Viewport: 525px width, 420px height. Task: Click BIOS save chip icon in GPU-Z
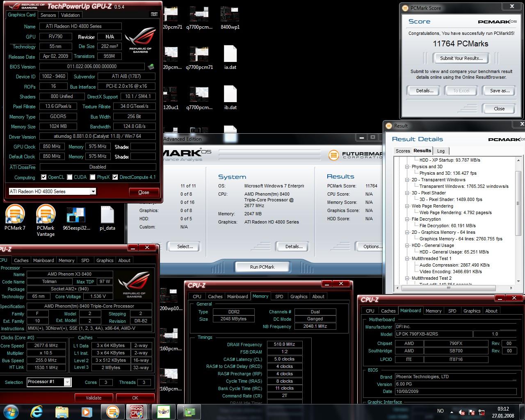[151, 66]
